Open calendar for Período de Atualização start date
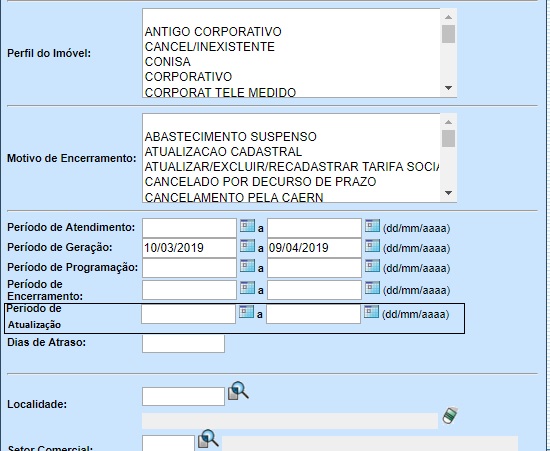The width and height of the screenshot is (550, 451). [x=246, y=311]
